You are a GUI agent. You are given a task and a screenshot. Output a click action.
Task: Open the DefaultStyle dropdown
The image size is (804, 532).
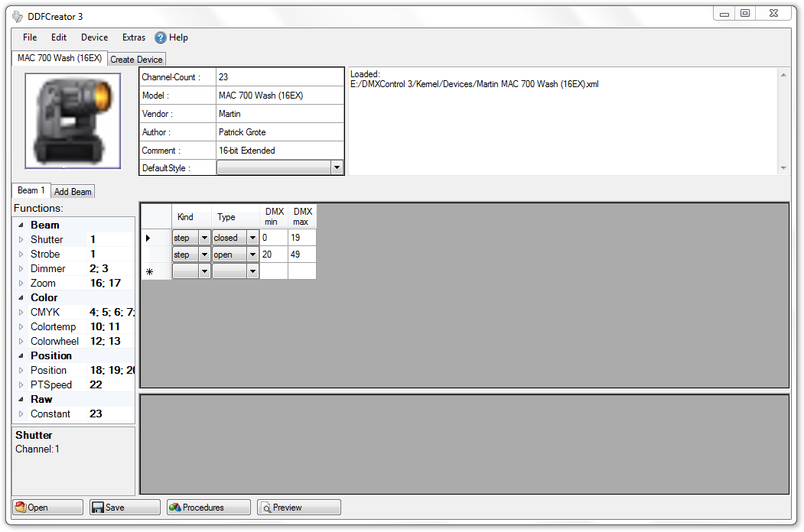click(x=336, y=167)
